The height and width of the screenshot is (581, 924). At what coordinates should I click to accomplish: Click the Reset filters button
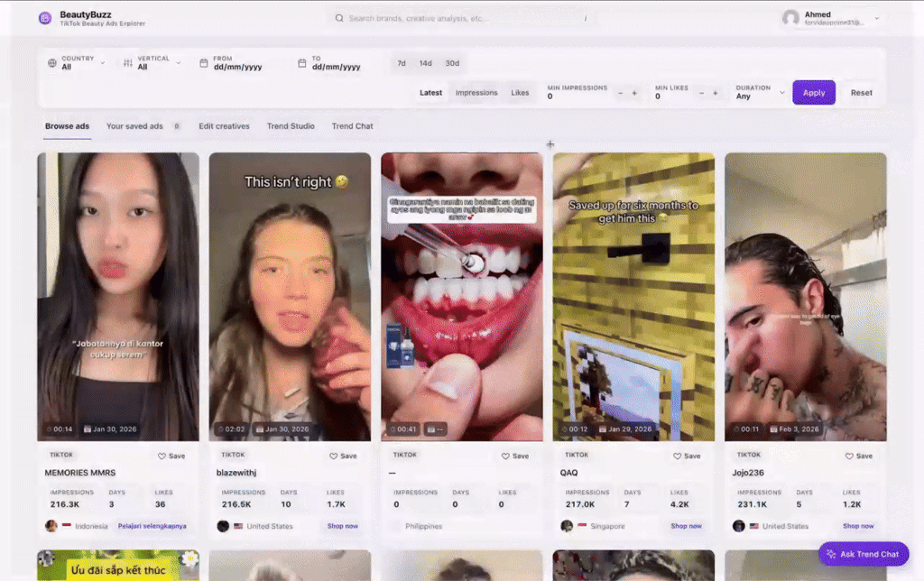[861, 93]
